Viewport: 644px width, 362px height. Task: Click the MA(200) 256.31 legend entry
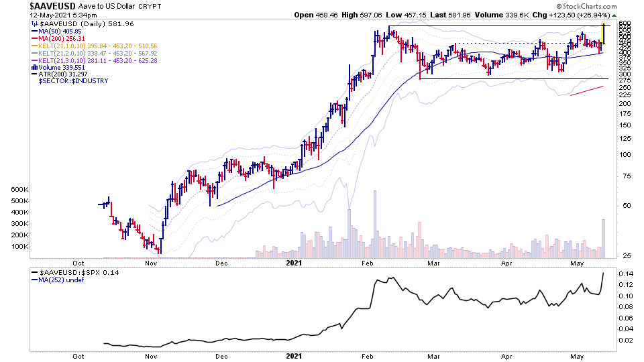click(x=58, y=39)
